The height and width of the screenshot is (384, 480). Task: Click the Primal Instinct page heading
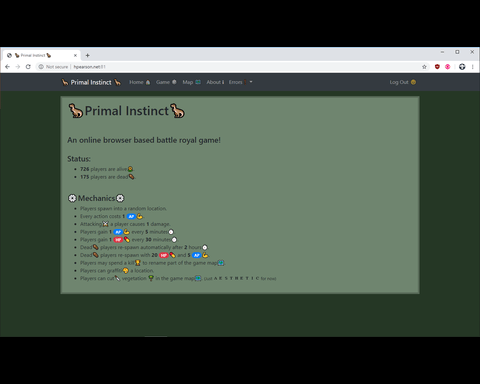tap(127, 111)
